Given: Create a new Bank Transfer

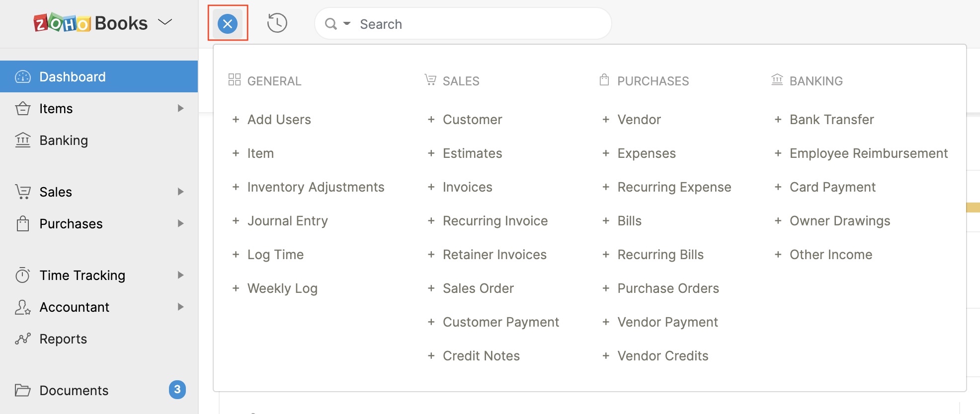Looking at the screenshot, I should pos(831,120).
